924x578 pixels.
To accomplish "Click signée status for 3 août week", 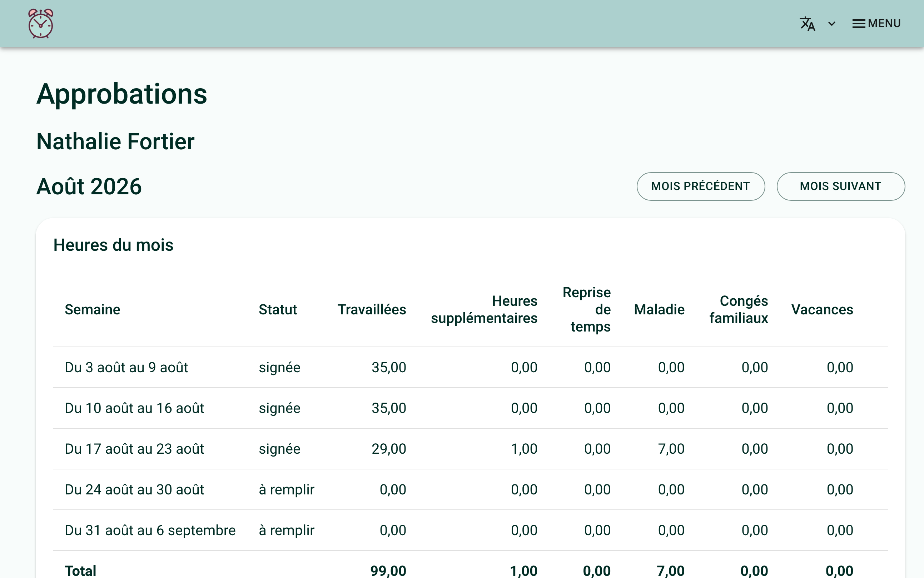I will click(279, 367).
